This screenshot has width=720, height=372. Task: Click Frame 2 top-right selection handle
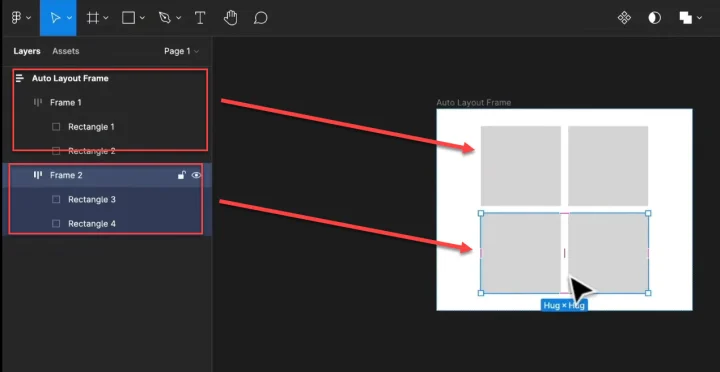click(x=648, y=213)
